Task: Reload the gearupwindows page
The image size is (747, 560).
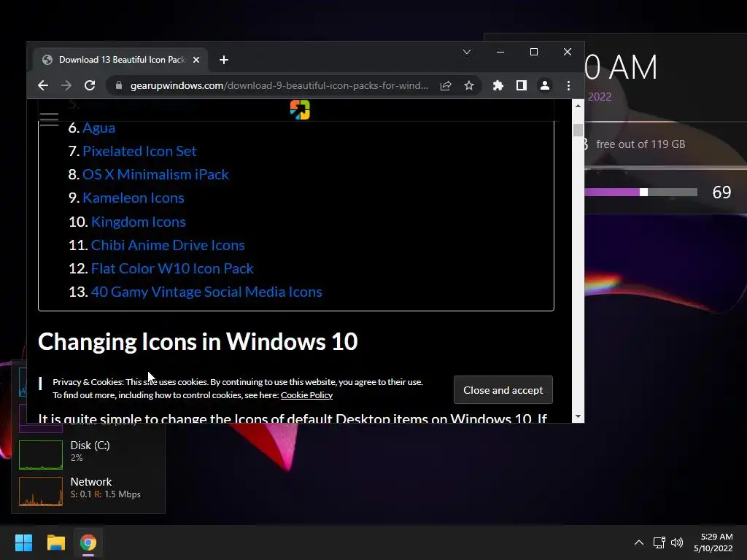Action: coord(90,86)
